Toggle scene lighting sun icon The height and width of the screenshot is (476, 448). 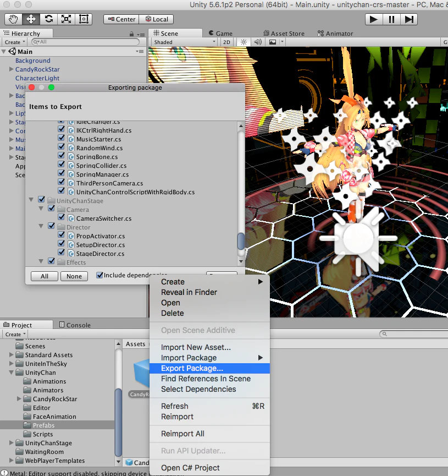[244, 42]
